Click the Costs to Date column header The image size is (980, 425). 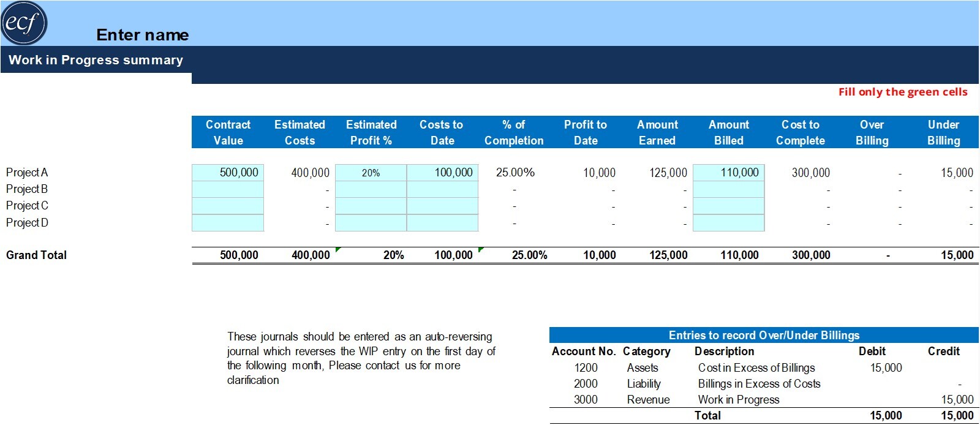pyautogui.click(x=442, y=132)
